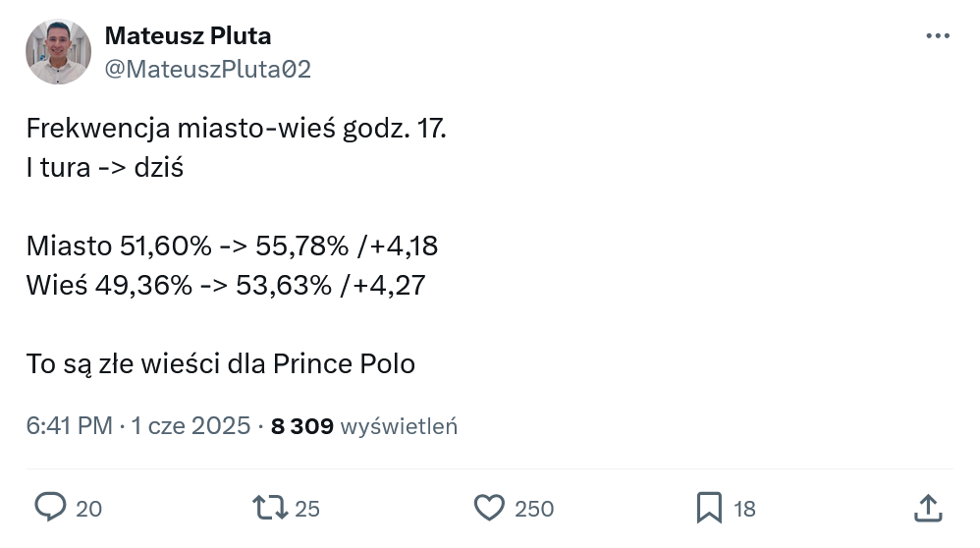Click the 6:41 PM timestamp
The height and width of the screenshot is (548, 980).
pyautogui.click(x=69, y=426)
